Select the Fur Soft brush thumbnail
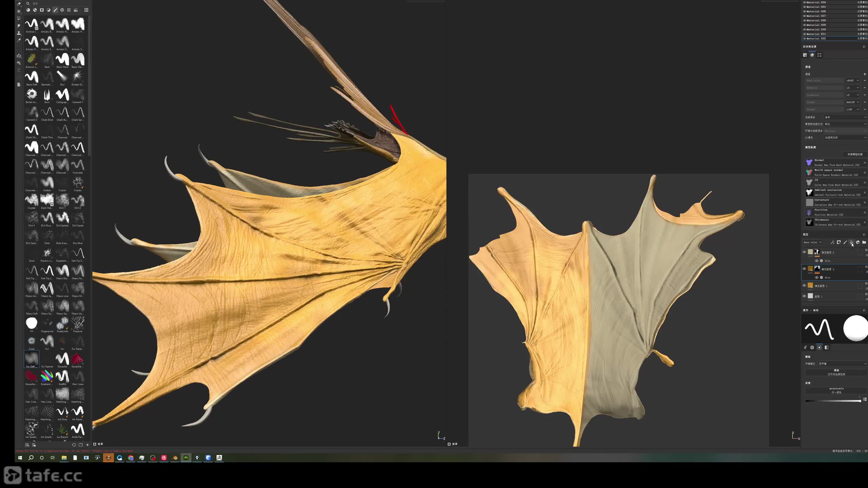The height and width of the screenshot is (488, 868). coord(32,359)
